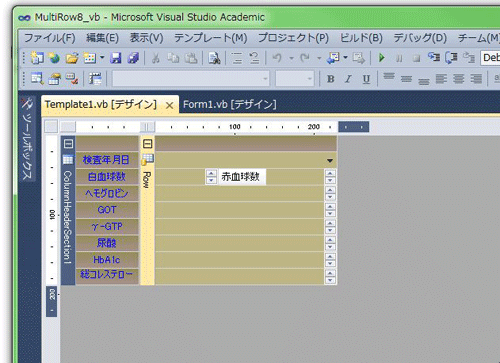Toggle Italic formatting
Screen dimensions: 500x363
(x=348, y=79)
